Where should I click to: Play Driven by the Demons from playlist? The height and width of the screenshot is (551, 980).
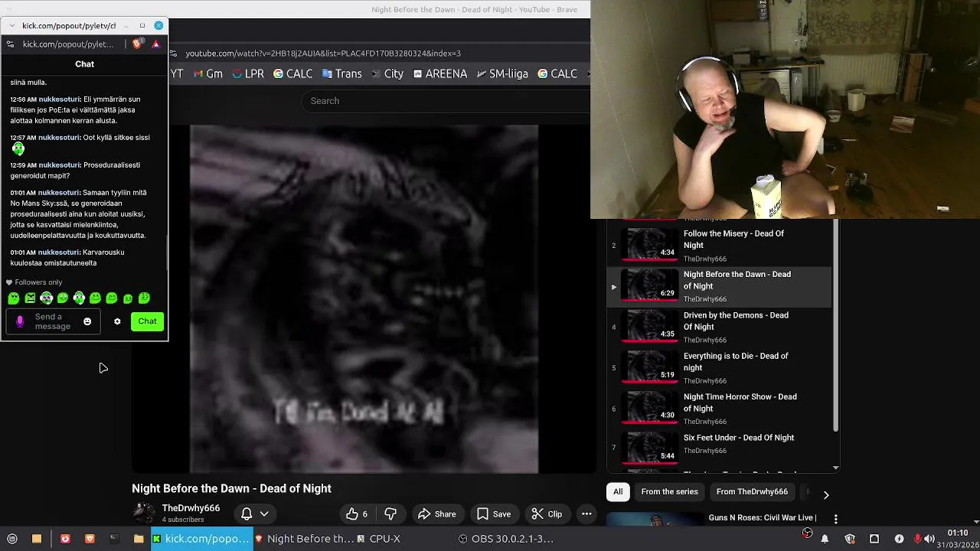point(720,327)
